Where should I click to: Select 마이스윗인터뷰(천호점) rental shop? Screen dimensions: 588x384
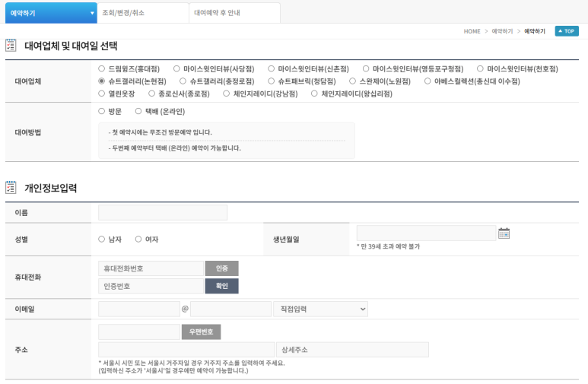[480, 68]
